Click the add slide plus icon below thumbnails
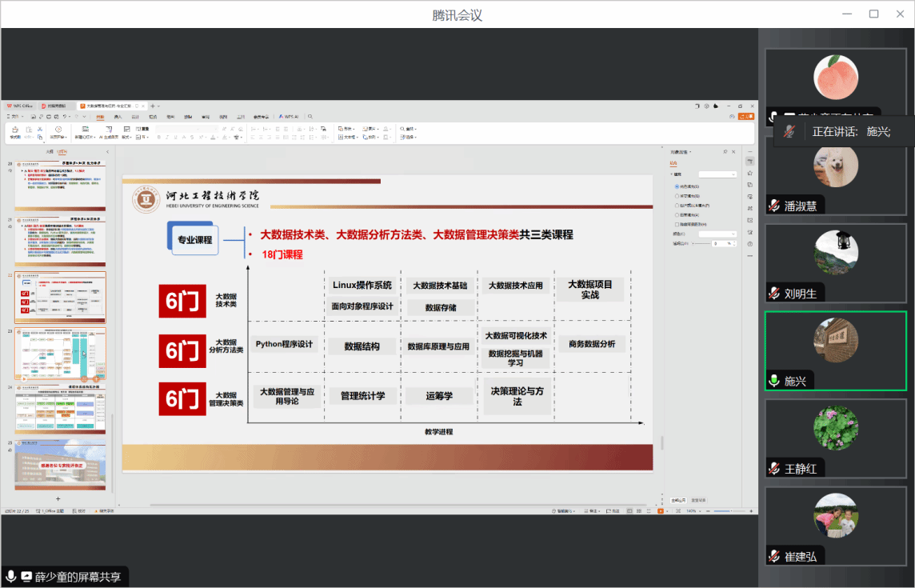Screen dimensions: 915x588 pyautogui.click(x=58, y=498)
